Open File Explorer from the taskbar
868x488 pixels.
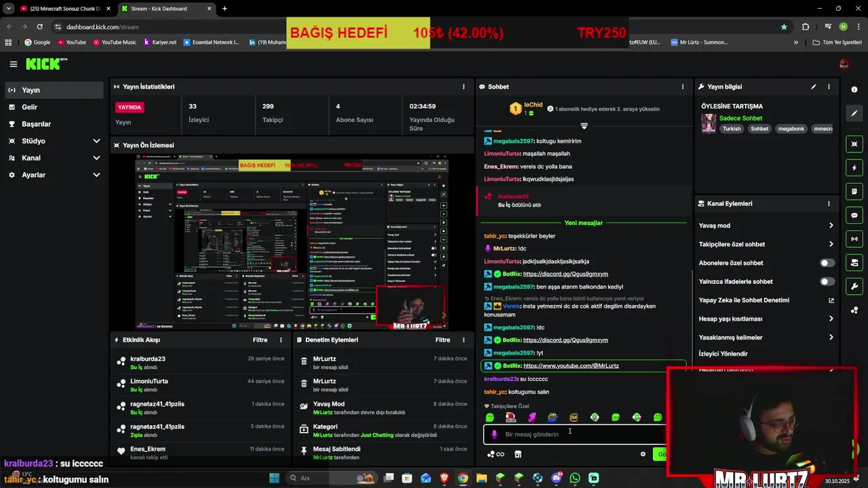(481, 478)
